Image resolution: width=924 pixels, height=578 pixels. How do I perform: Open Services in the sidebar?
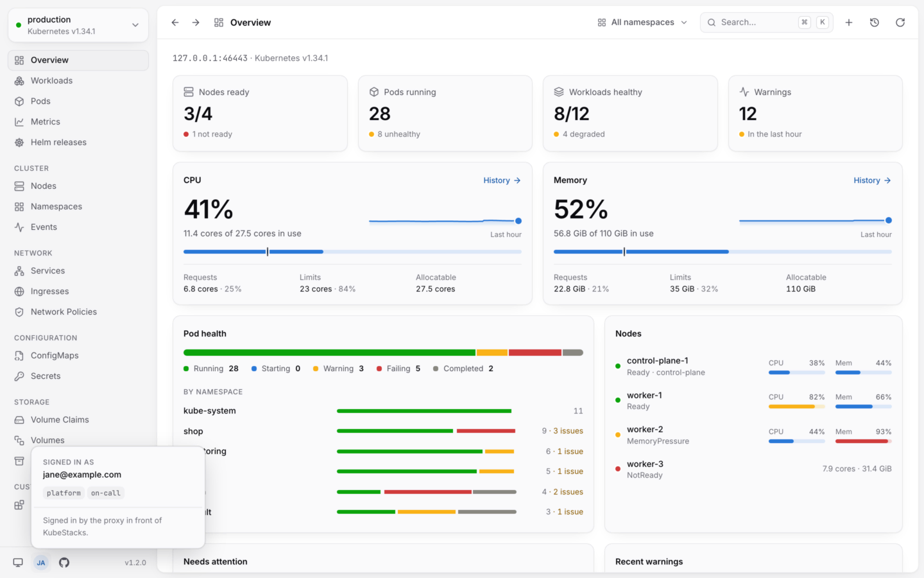point(78,271)
